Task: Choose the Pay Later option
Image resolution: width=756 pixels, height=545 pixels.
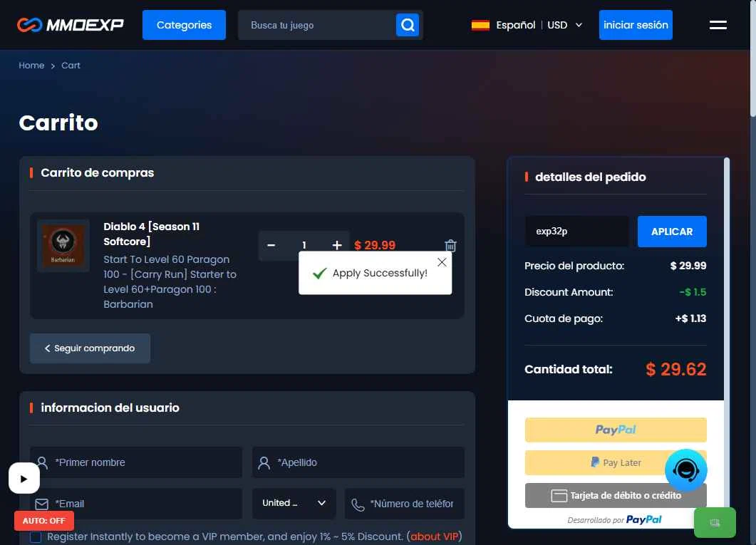Action: tap(615, 462)
